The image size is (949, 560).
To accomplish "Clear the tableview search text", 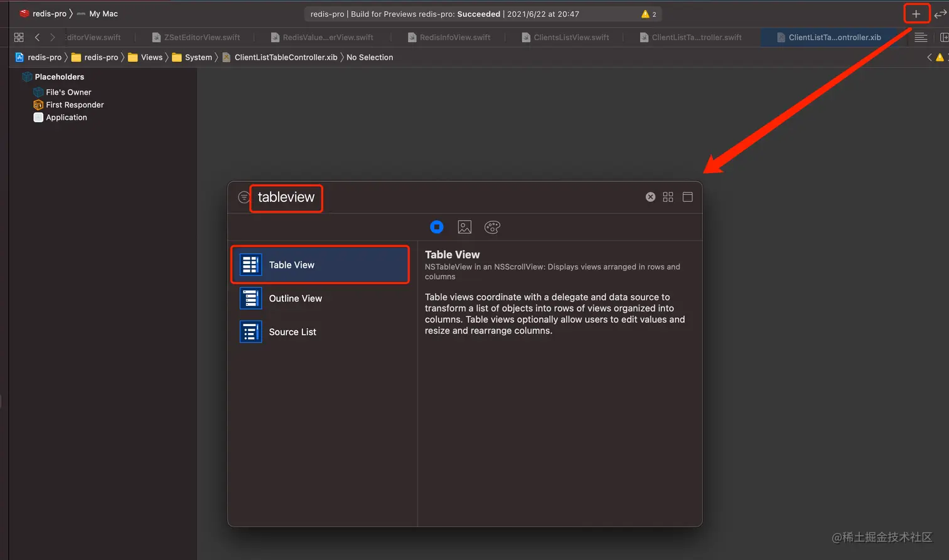I will point(650,197).
